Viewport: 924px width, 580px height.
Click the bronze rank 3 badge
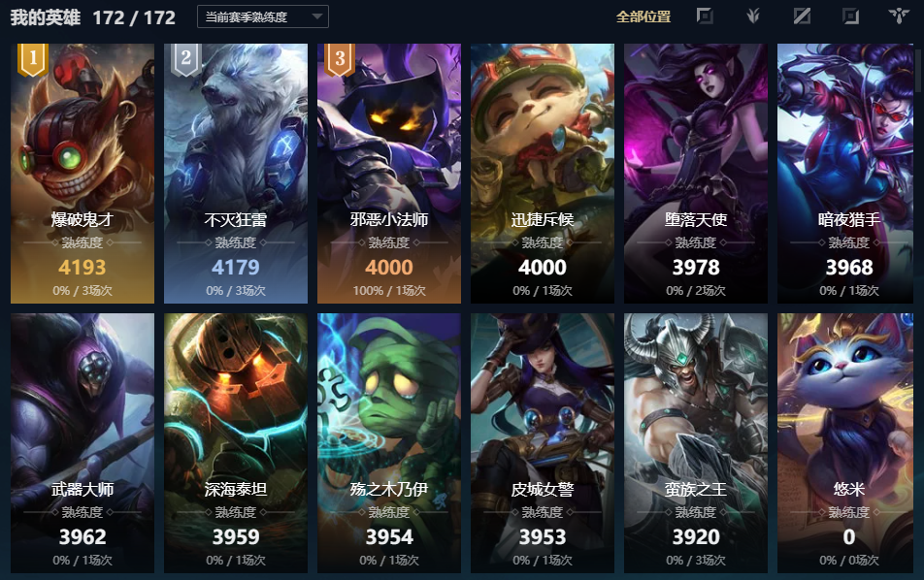click(340, 59)
